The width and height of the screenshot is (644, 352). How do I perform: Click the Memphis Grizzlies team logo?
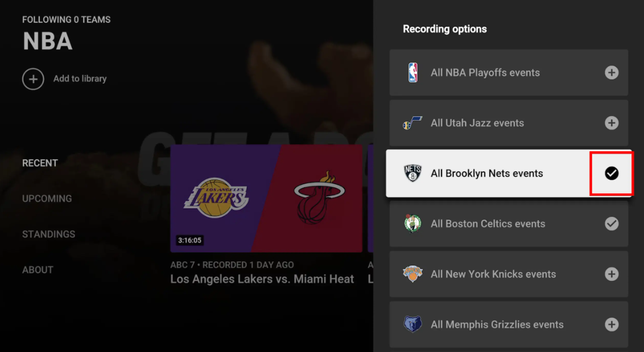[413, 324]
